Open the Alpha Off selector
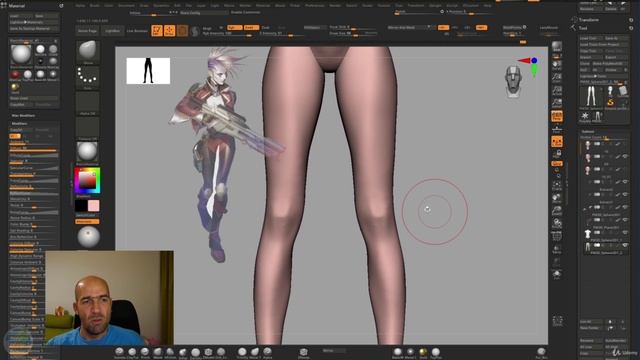 pos(87,103)
